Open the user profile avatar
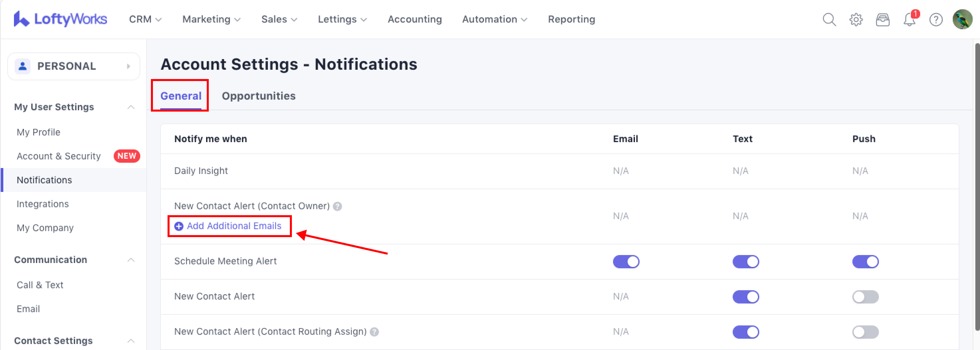 click(962, 19)
